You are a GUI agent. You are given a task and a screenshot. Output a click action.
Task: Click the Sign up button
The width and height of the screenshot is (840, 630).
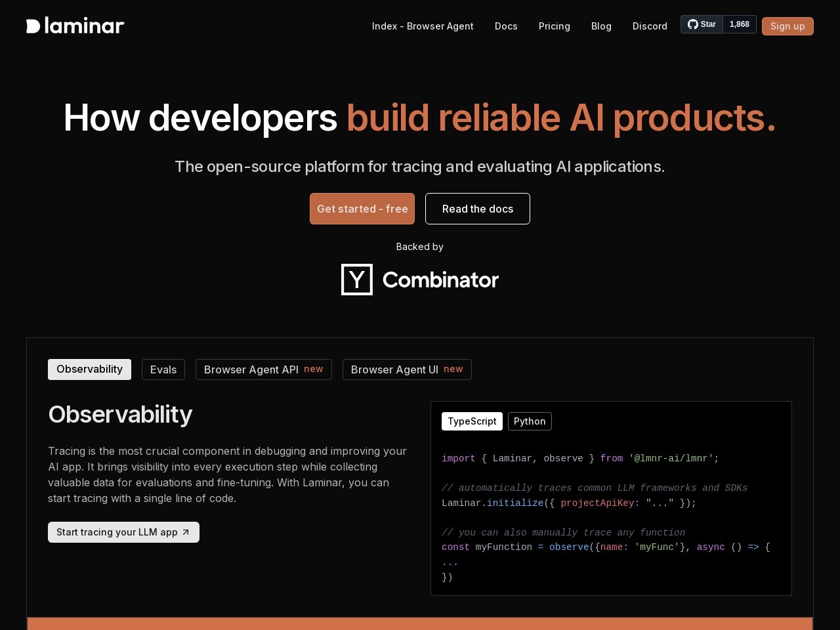point(787,26)
